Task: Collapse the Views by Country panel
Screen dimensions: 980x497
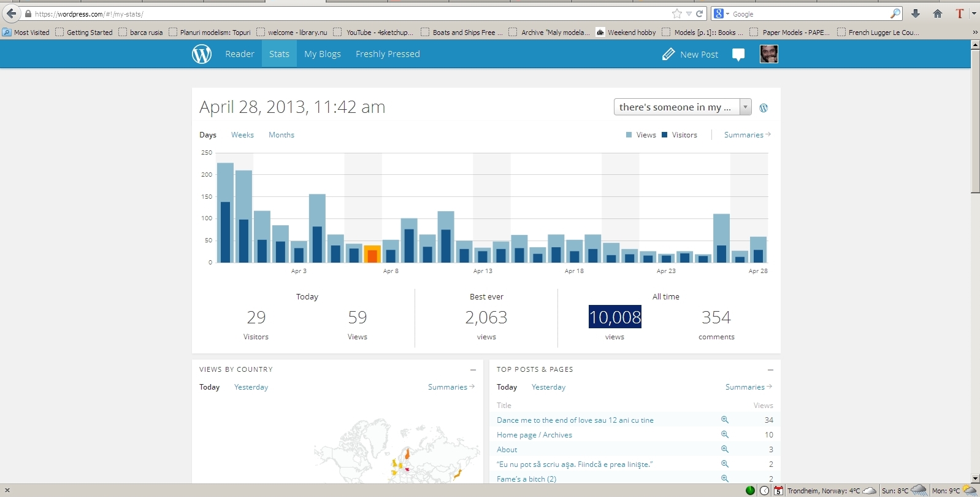Action: (473, 370)
